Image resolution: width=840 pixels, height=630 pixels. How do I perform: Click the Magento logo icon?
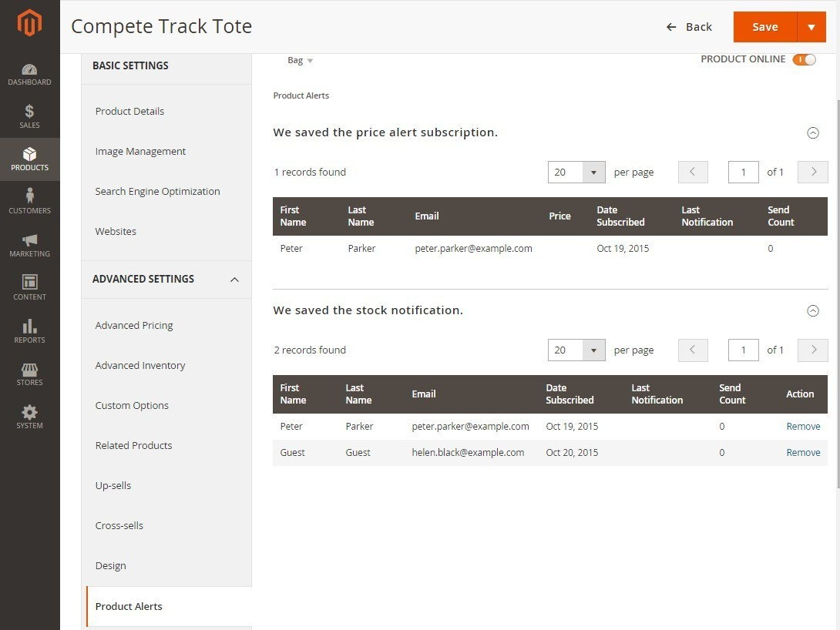point(29,23)
